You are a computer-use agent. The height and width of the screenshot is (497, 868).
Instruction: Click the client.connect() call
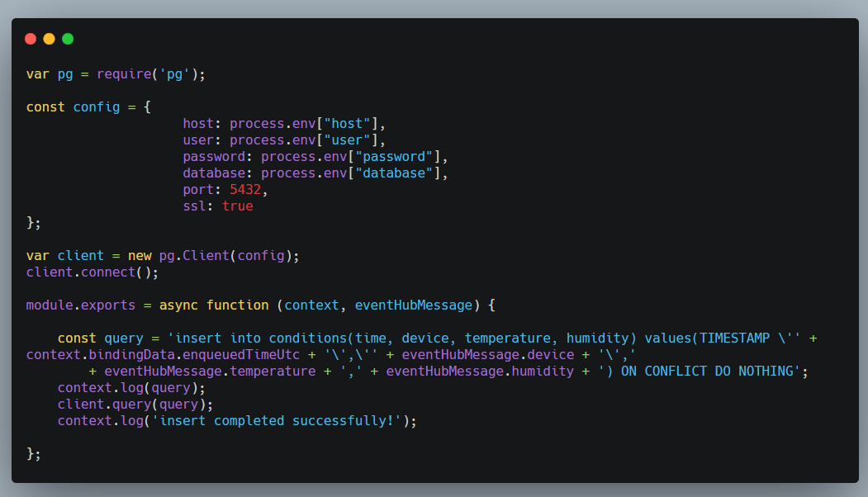click(92, 272)
